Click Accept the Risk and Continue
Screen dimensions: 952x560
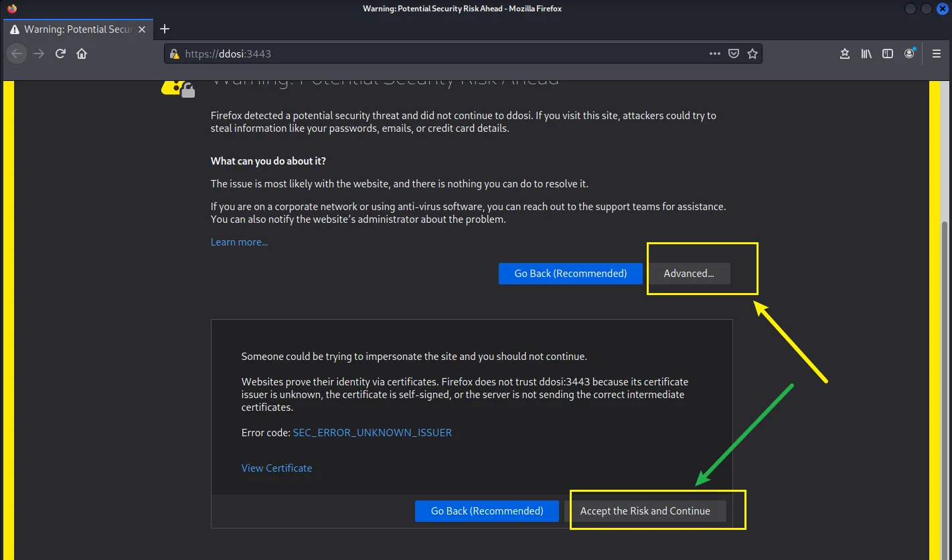(645, 510)
